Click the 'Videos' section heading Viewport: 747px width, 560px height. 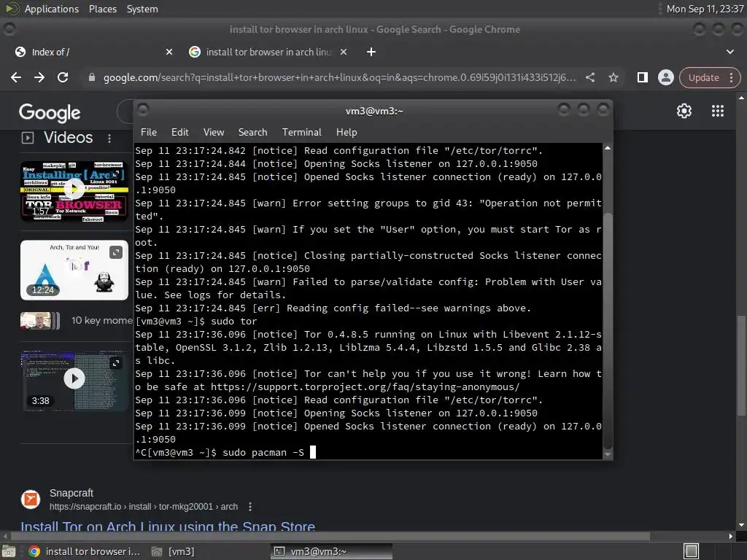pyautogui.click(x=68, y=138)
